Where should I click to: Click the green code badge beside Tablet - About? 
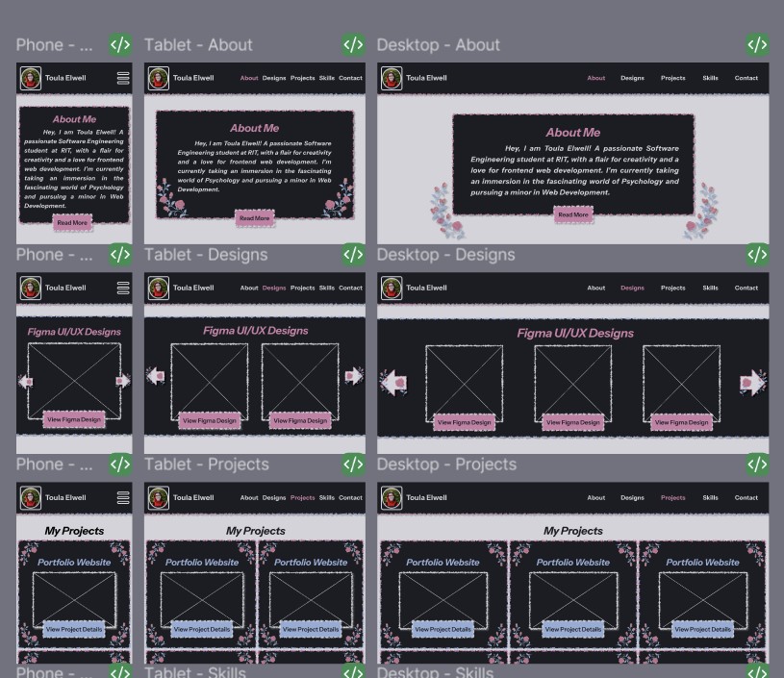point(353,44)
